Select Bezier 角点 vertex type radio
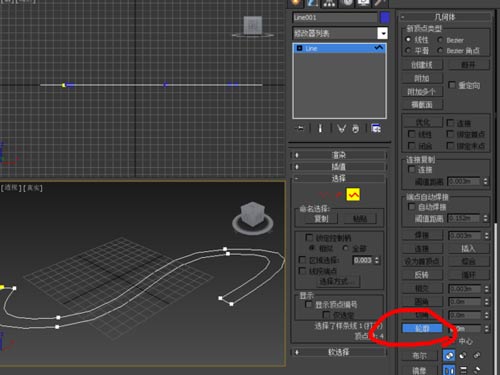The image size is (500, 375). (x=440, y=51)
